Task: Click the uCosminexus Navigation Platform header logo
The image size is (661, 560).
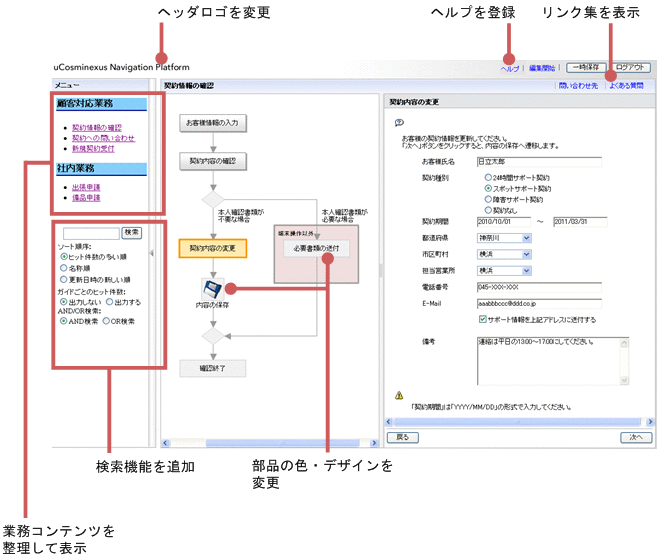Action: tap(121, 67)
